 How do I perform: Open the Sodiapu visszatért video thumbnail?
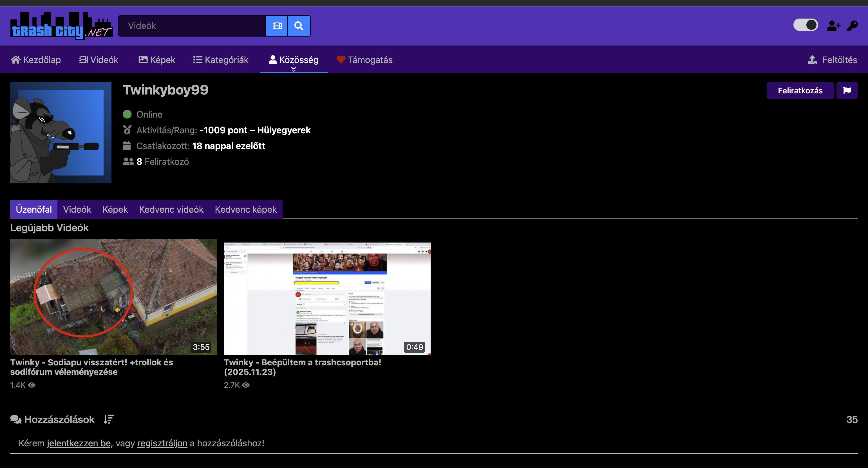click(x=113, y=297)
